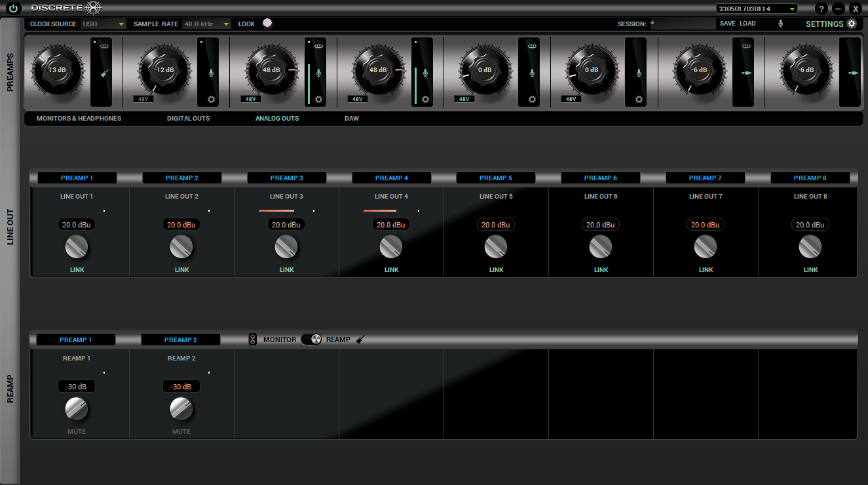Mute Reamp 2 output
The width and height of the screenshot is (868, 485).
click(x=181, y=432)
